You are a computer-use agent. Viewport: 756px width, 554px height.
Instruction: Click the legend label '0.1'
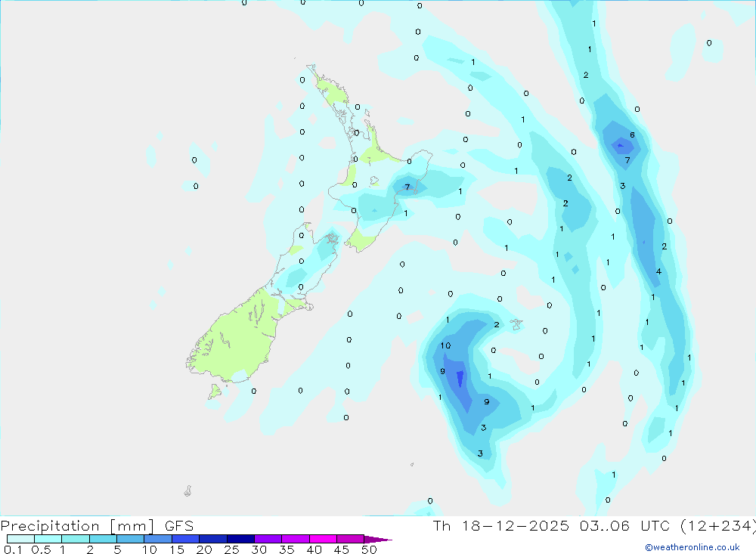click(13, 549)
